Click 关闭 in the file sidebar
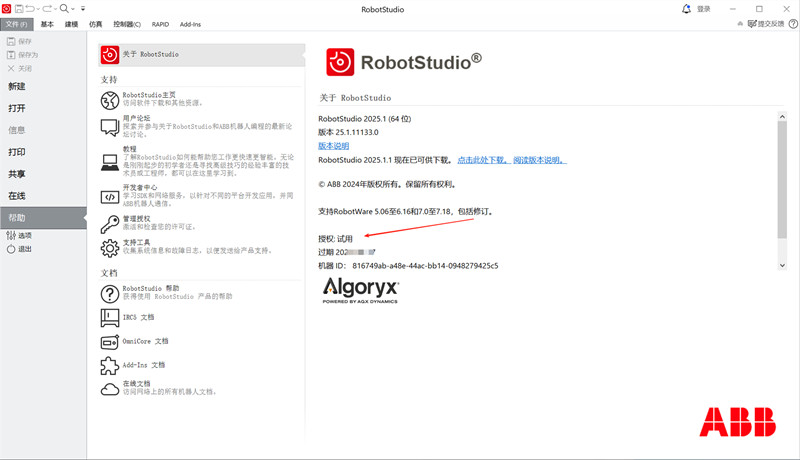800x460 pixels. pyautogui.click(x=19, y=68)
